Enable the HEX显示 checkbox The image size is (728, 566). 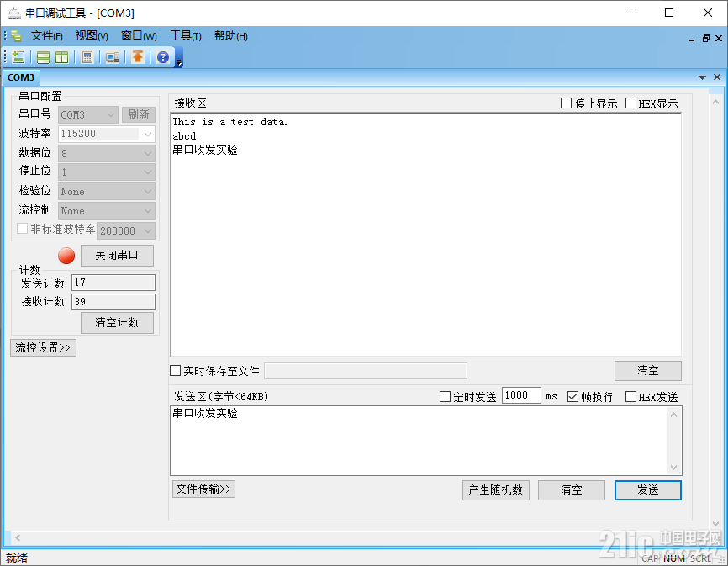(630, 103)
